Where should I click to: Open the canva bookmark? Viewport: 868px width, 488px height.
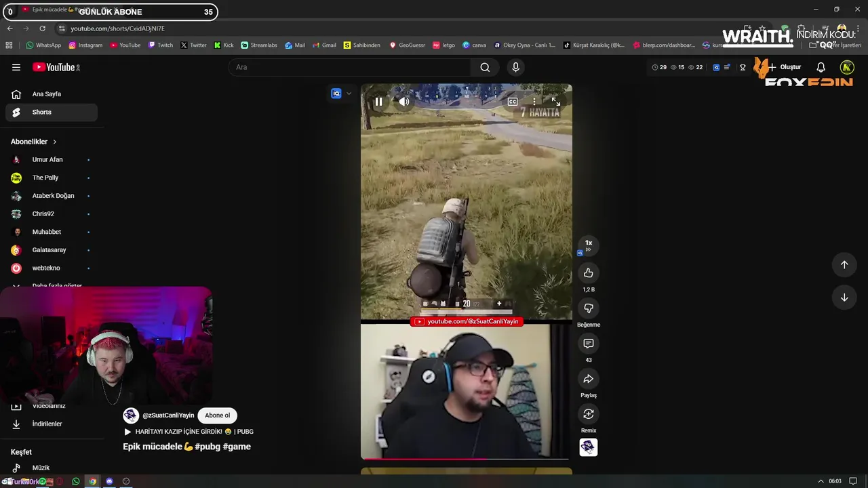click(474, 45)
